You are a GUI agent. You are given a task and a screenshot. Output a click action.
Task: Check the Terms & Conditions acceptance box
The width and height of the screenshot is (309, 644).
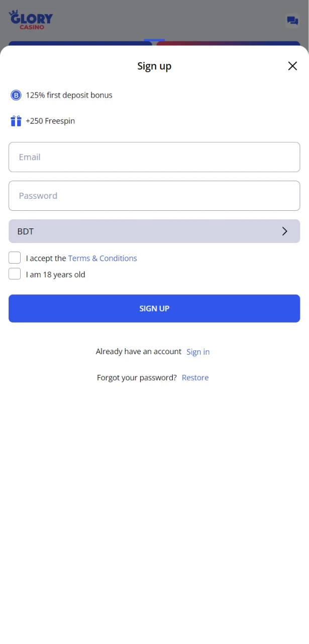click(15, 257)
